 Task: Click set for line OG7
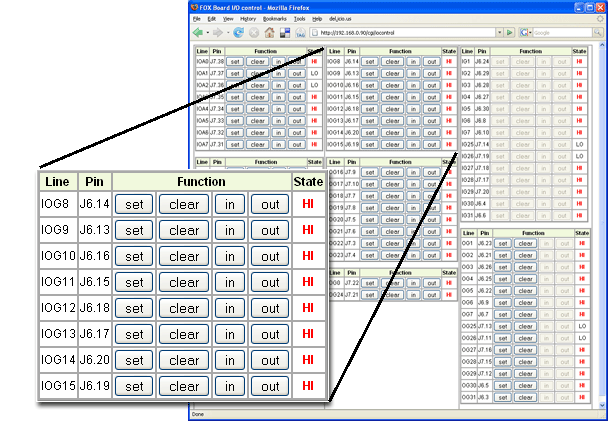point(503,314)
